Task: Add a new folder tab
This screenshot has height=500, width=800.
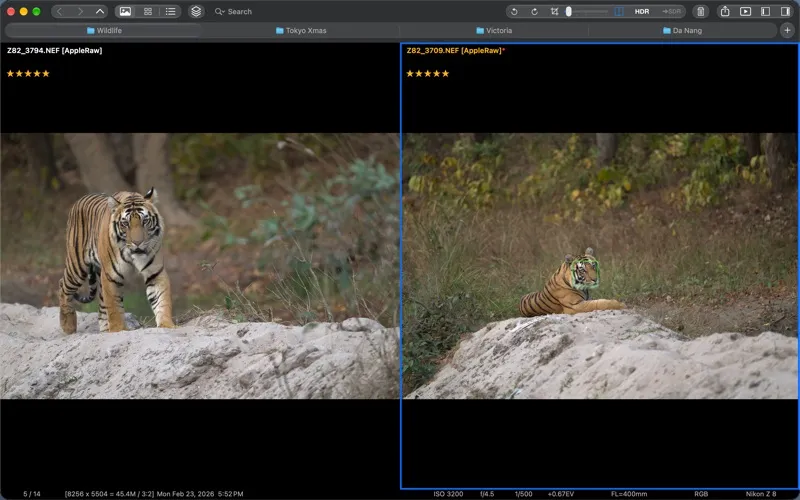Action: 787,31
